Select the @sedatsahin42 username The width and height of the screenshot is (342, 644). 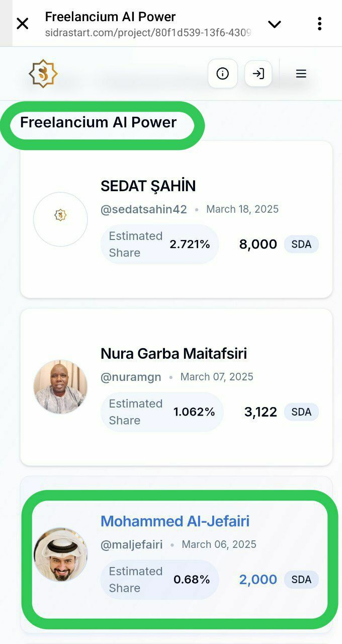point(144,209)
